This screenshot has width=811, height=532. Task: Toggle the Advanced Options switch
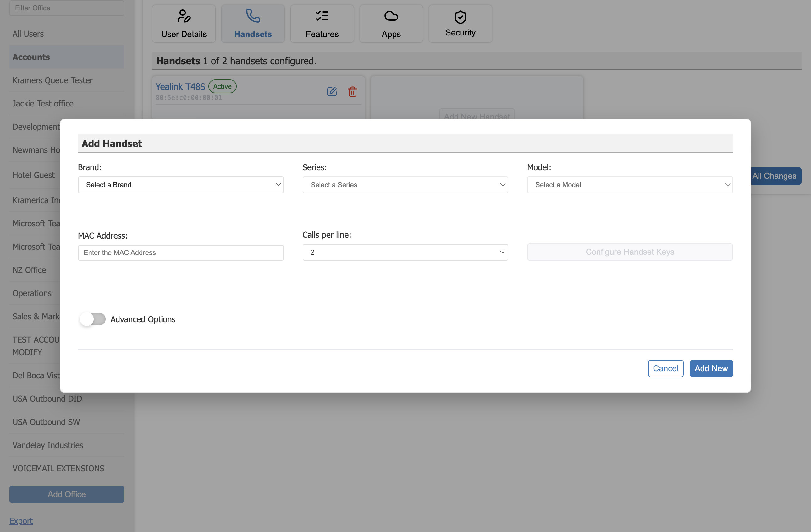pyautogui.click(x=92, y=319)
